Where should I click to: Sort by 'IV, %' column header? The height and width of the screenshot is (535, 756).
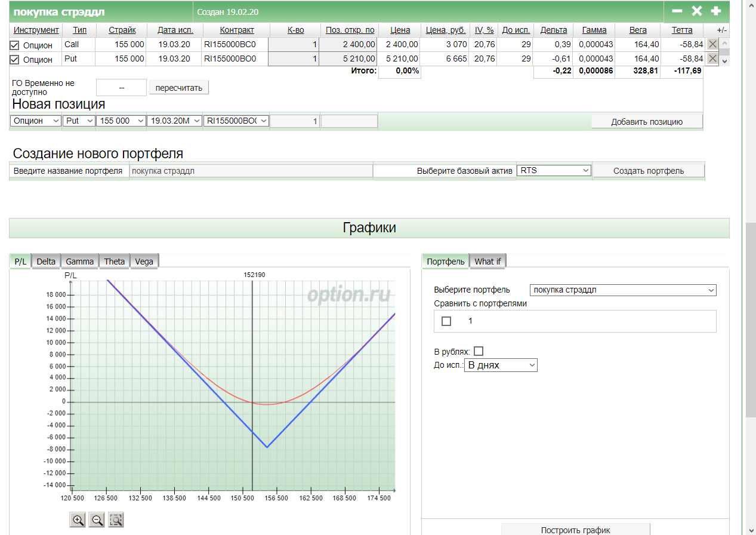pos(484,30)
